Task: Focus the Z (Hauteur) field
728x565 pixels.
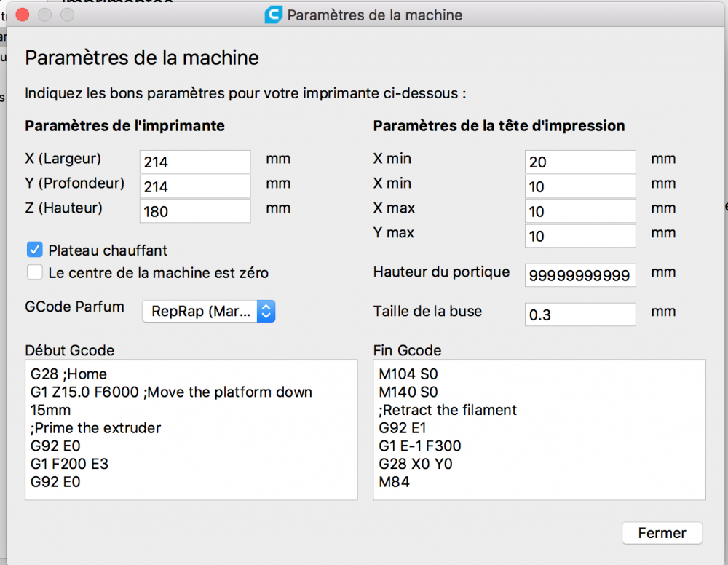Action: coord(195,211)
